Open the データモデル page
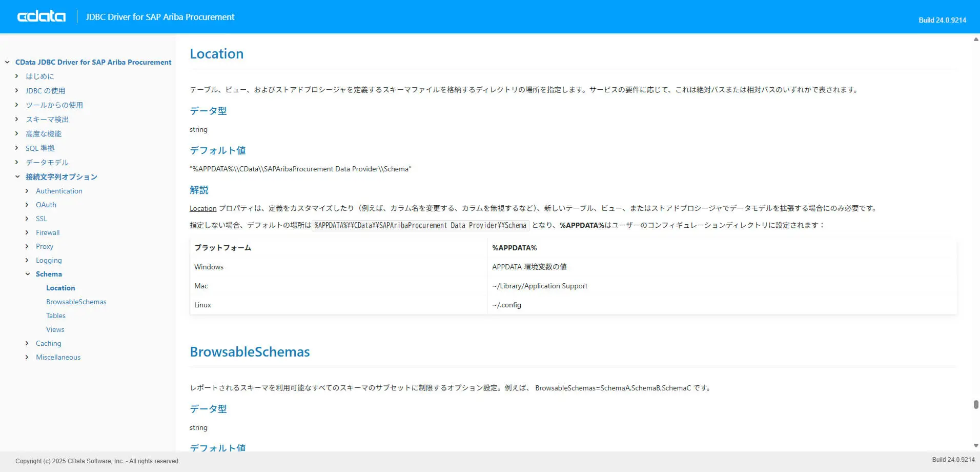This screenshot has height=472, width=980. [x=47, y=162]
